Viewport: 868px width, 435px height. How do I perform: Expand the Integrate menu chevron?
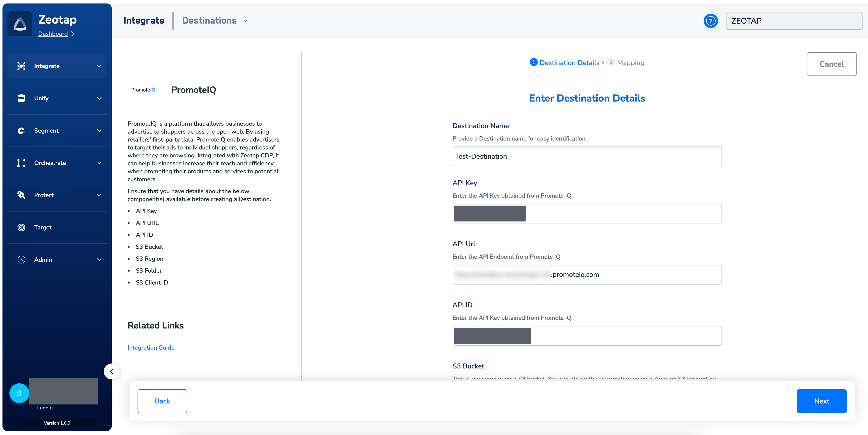[99, 66]
